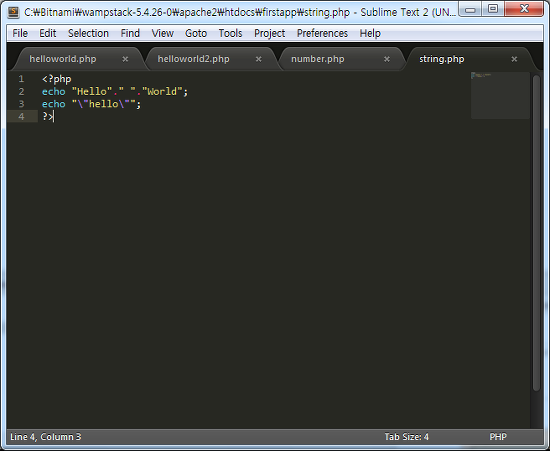This screenshot has height=451, width=550.
Task: Switch to the helloworld.php tab
Action: point(63,59)
